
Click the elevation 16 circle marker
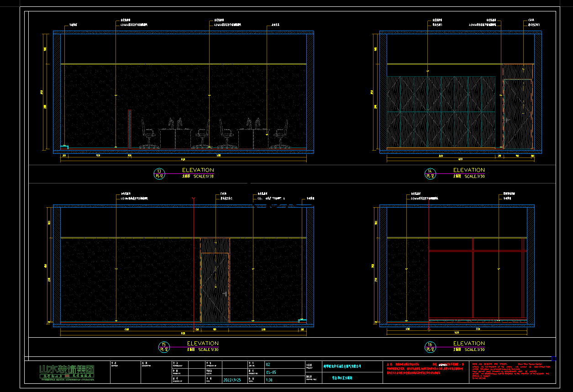pos(430,347)
